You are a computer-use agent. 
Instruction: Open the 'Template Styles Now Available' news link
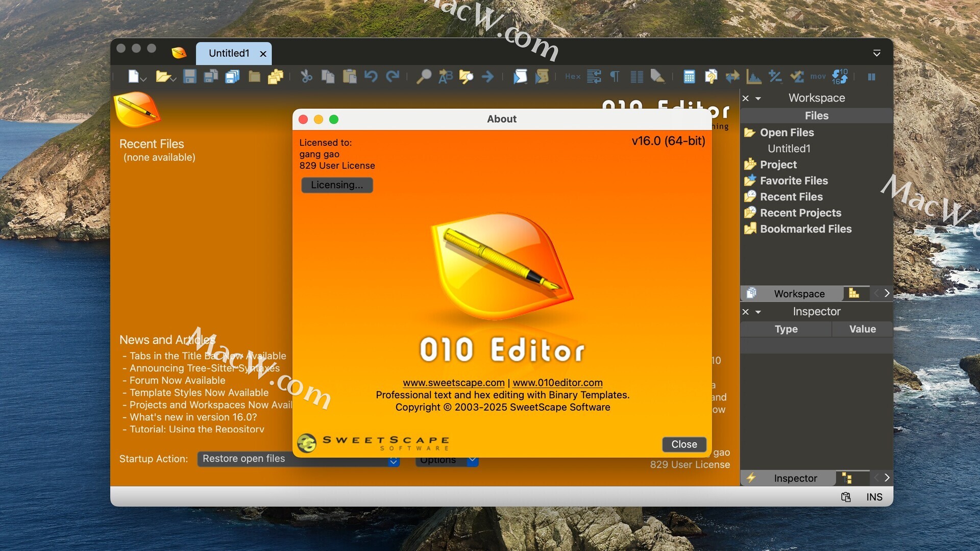(x=199, y=392)
